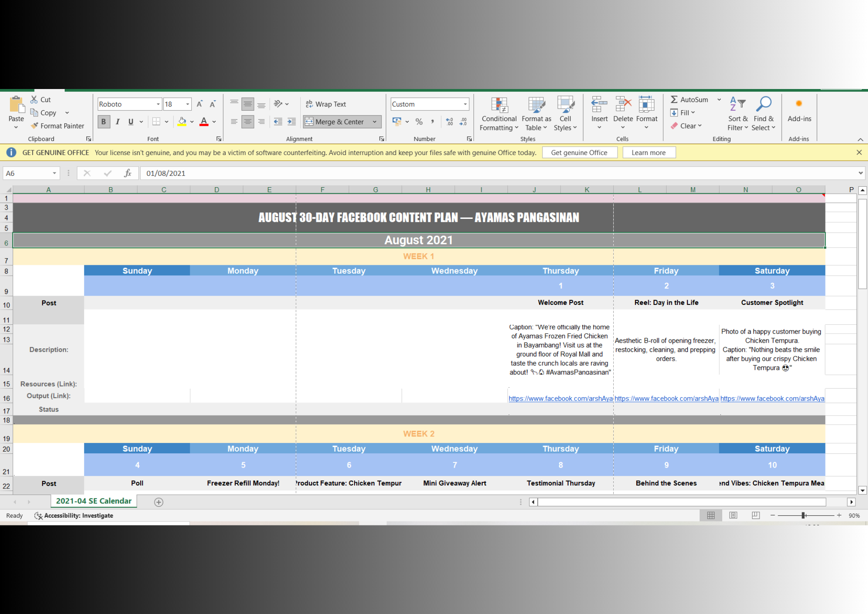Click the Select All corner triangle
The height and width of the screenshot is (614, 868).
[8, 190]
